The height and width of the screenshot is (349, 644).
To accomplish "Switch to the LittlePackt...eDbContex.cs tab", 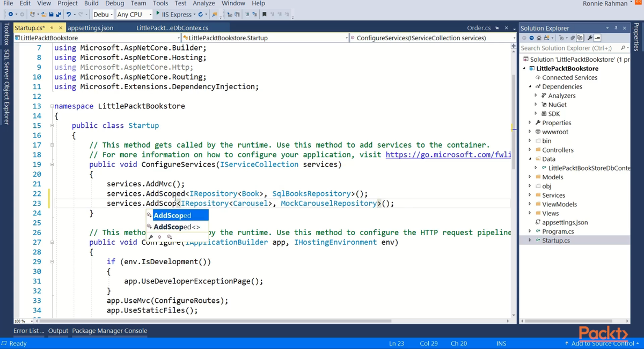I will [x=172, y=28].
